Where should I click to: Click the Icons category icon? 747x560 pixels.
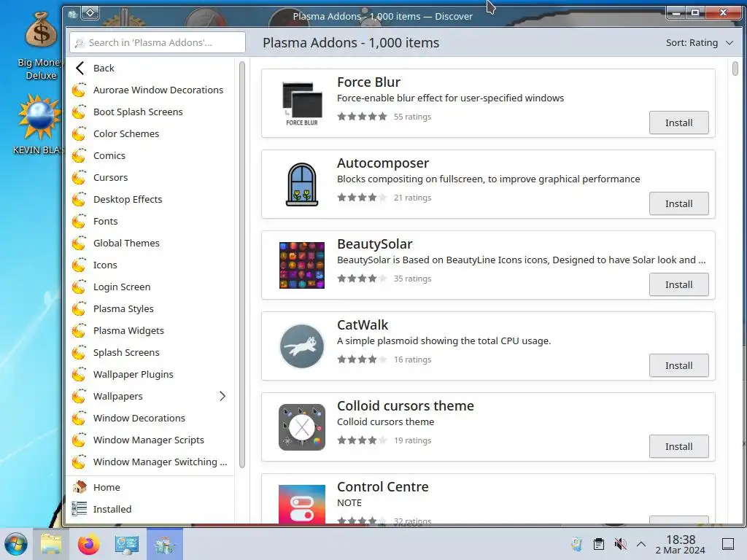point(79,265)
